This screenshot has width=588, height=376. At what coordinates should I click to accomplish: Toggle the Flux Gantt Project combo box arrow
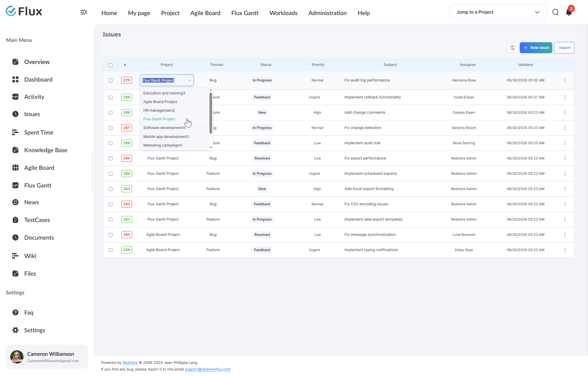(x=189, y=80)
